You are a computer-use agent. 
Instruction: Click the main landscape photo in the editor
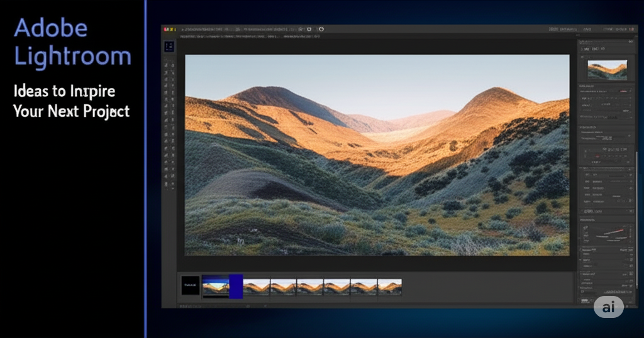click(x=377, y=155)
